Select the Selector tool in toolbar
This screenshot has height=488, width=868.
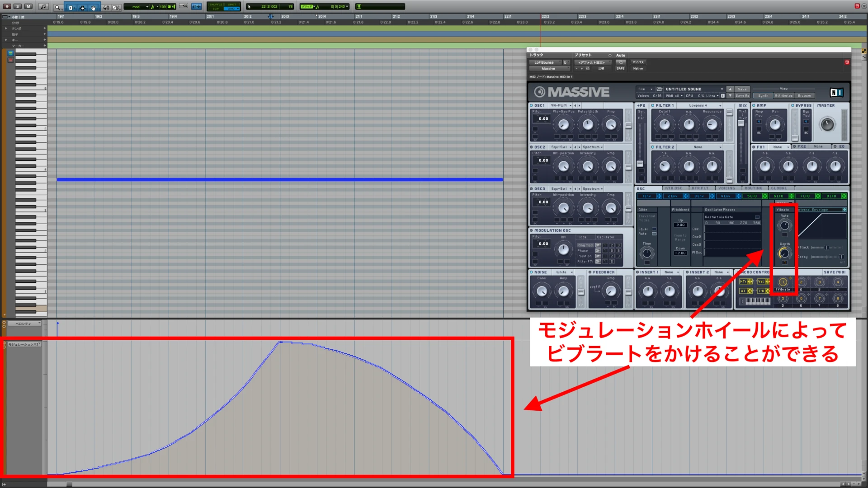tap(82, 7)
